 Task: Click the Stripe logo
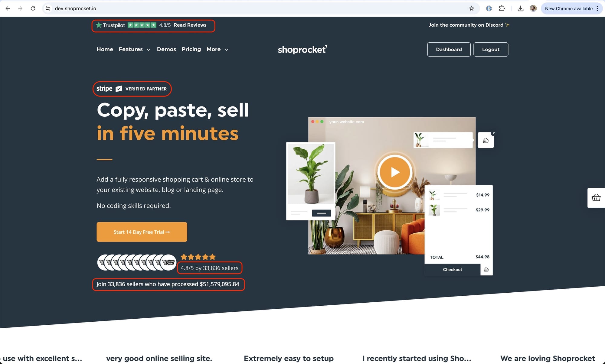click(x=104, y=89)
